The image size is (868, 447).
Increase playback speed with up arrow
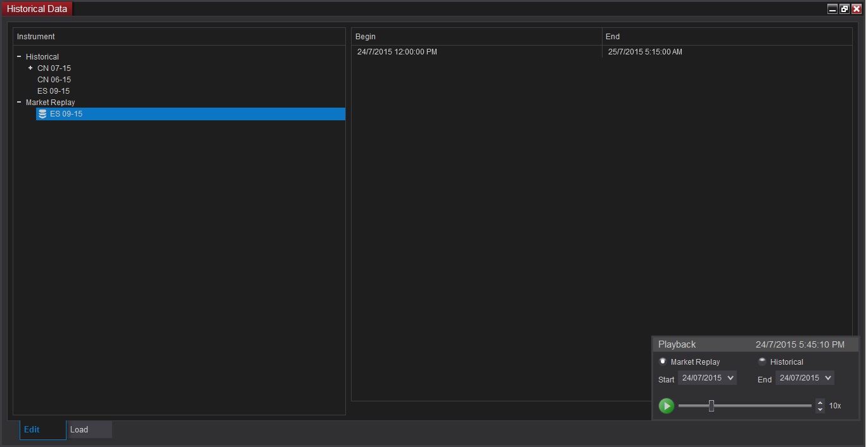(x=820, y=403)
